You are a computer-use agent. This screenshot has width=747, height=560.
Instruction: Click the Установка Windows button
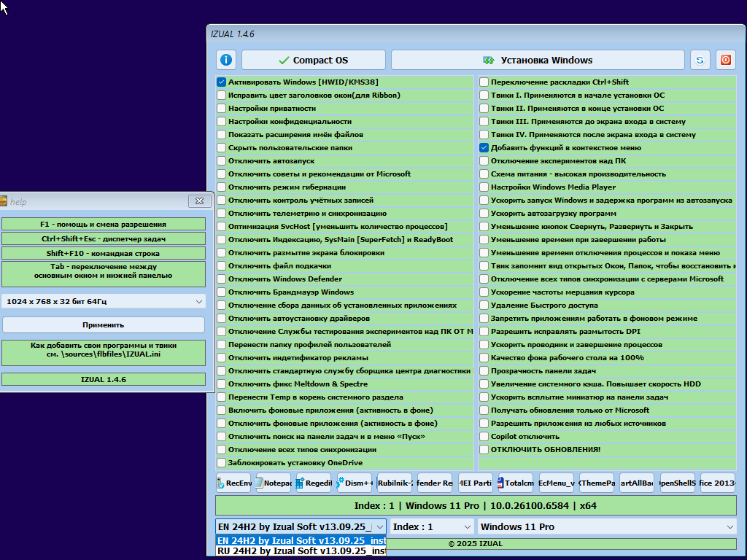[538, 60]
